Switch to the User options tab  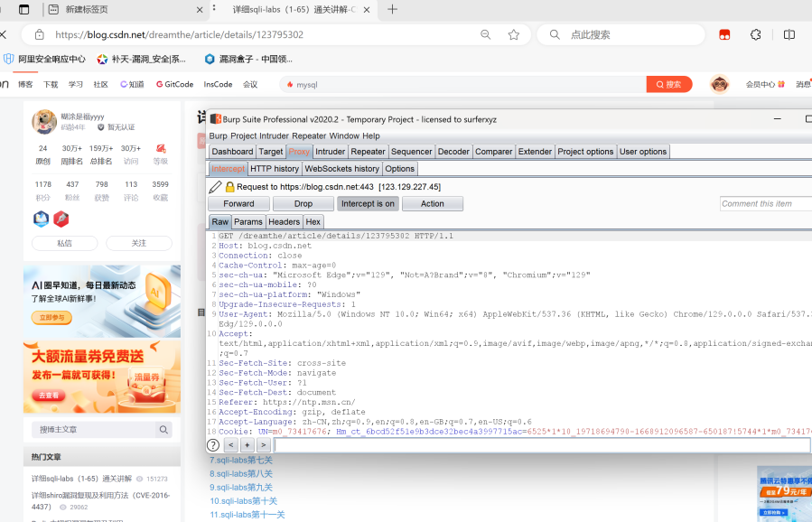pyautogui.click(x=643, y=151)
